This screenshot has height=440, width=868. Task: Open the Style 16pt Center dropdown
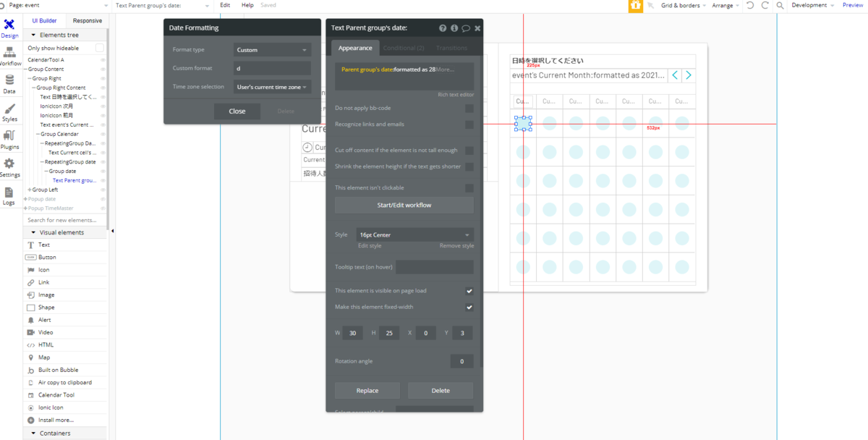click(x=414, y=235)
